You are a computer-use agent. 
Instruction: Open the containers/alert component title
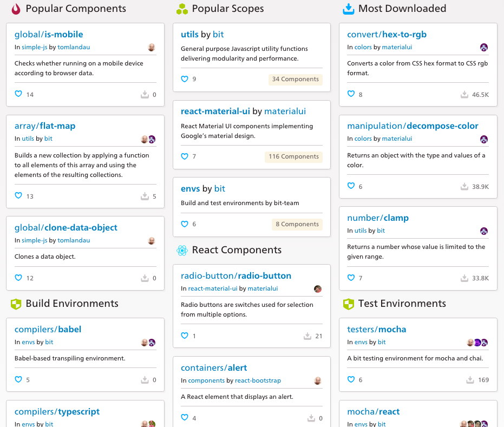[x=214, y=367]
